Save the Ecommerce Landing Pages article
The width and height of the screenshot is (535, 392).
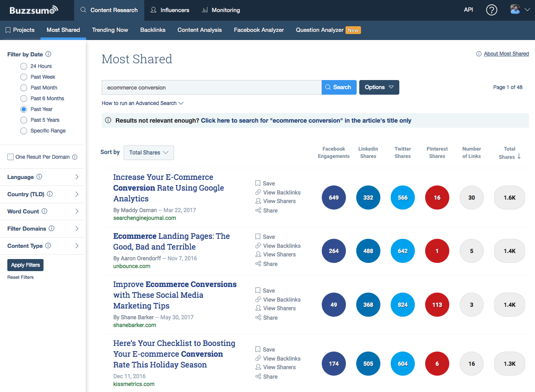(x=265, y=237)
